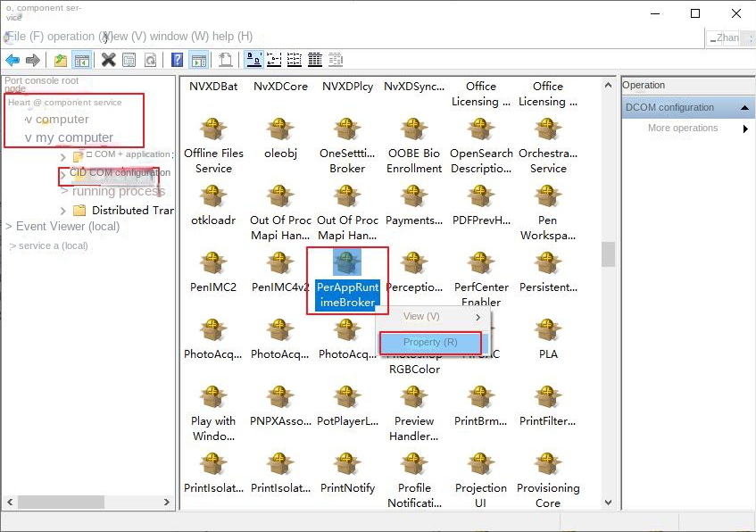Expand the Event Viewer (local) node

click(x=9, y=227)
